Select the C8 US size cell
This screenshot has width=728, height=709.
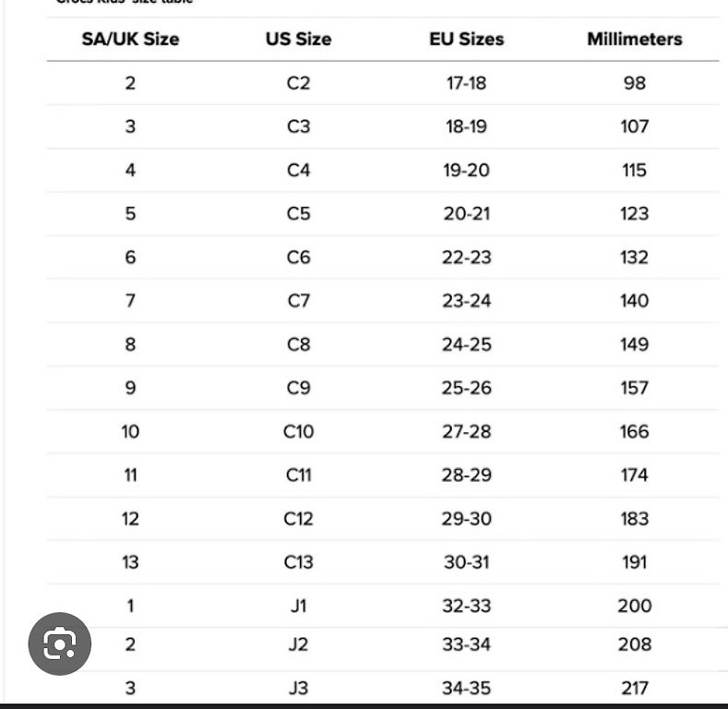pos(298,344)
